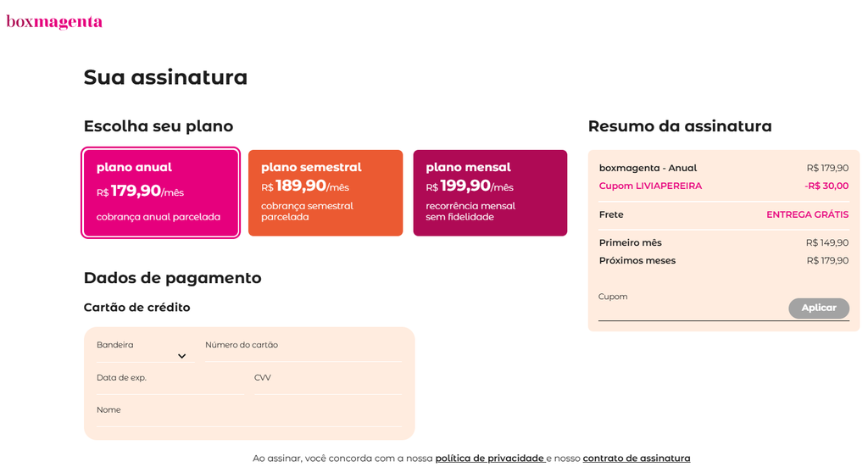This screenshot has height=467, width=868.
Task: Select the plano anual card
Action: pos(160,192)
